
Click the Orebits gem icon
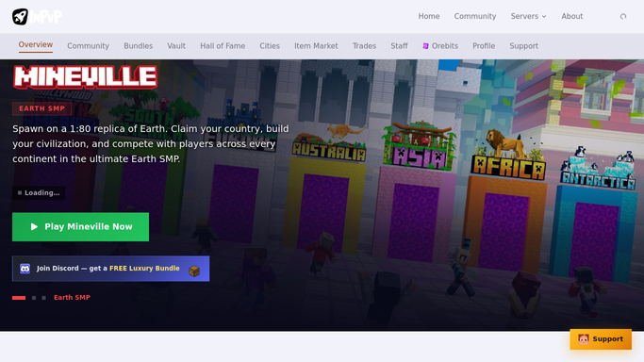coord(425,46)
